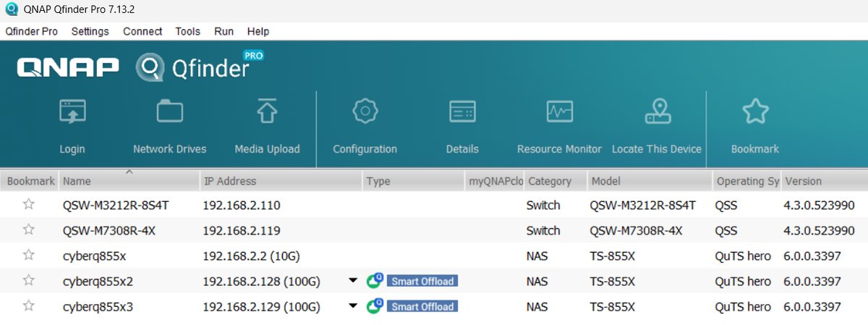Click the Login toolbar icon
This screenshot has height=325, width=868.
(x=72, y=113)
